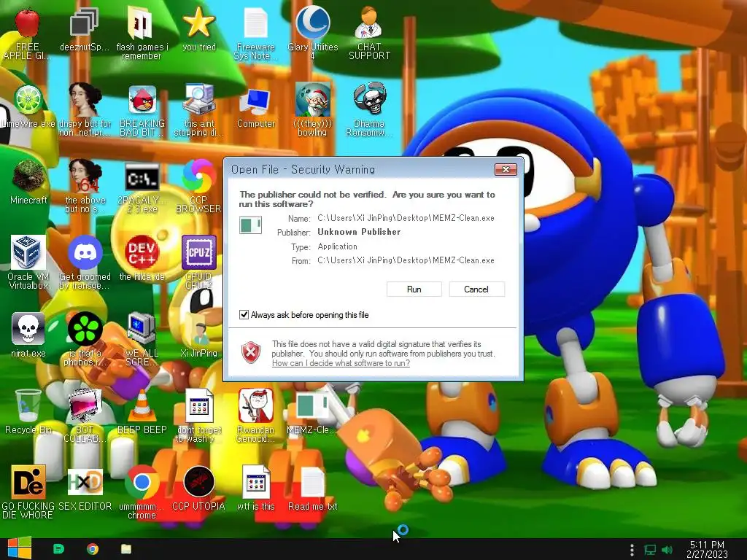Select '(((they))) bowling' icon
Viewport: 747px width, 560px height.
pyautogui.click(x=312, y=111)
